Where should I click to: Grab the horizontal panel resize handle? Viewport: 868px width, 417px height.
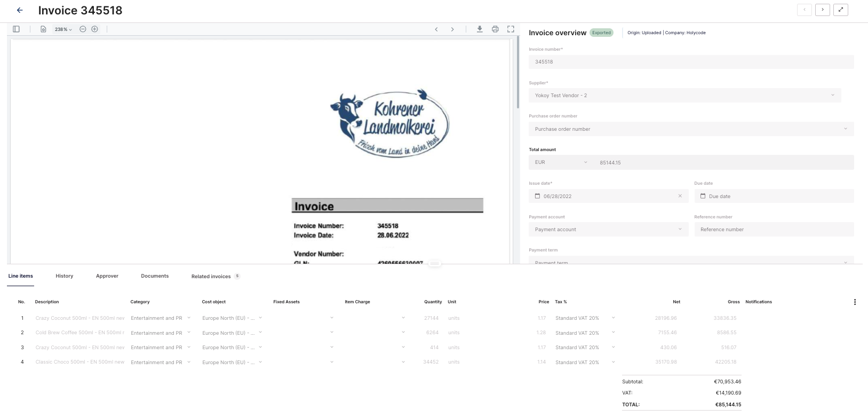(435, 264)
